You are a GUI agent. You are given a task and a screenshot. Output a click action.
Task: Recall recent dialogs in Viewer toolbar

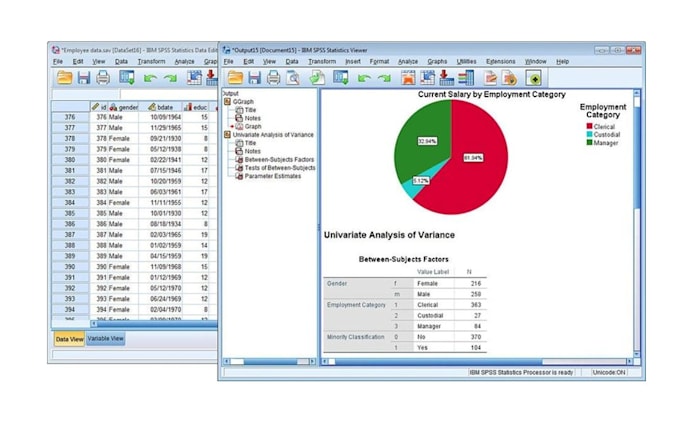click(341, 78)
